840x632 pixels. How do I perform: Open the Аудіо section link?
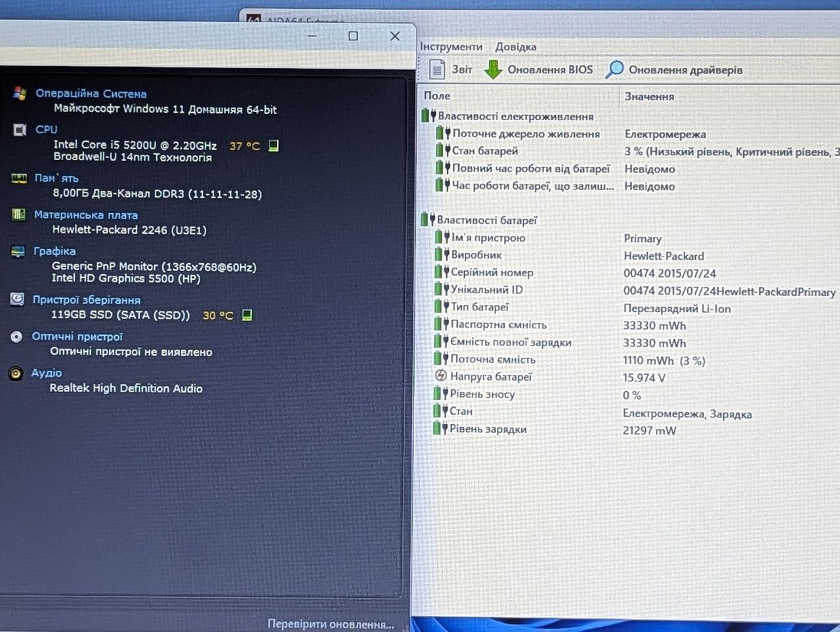point(47,373)
